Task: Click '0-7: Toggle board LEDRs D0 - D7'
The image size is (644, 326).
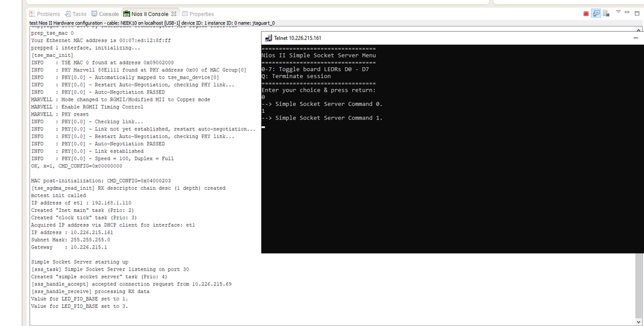Action: [315, 70]
